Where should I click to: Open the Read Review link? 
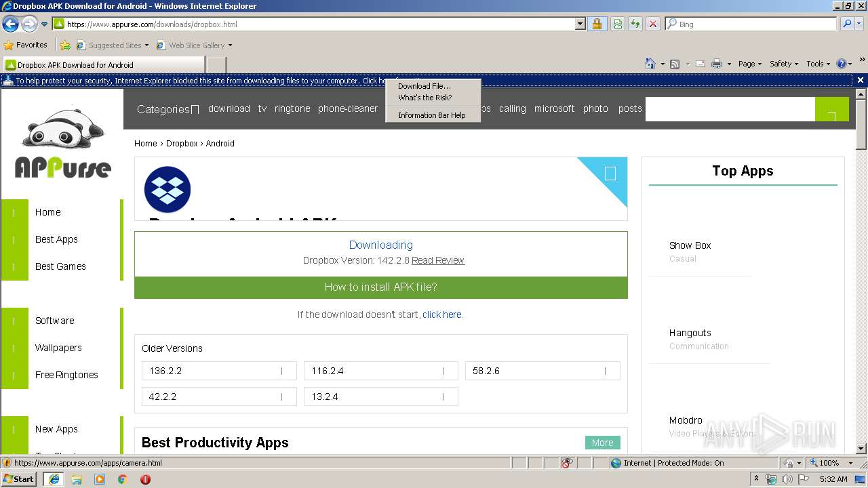(x=438, y=260)
